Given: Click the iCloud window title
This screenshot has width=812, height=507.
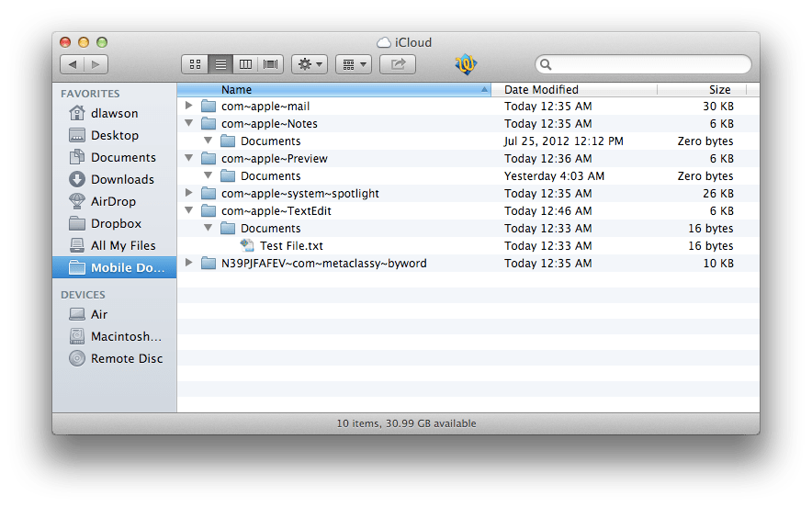Looking at the screenshot, I should 412,42.
